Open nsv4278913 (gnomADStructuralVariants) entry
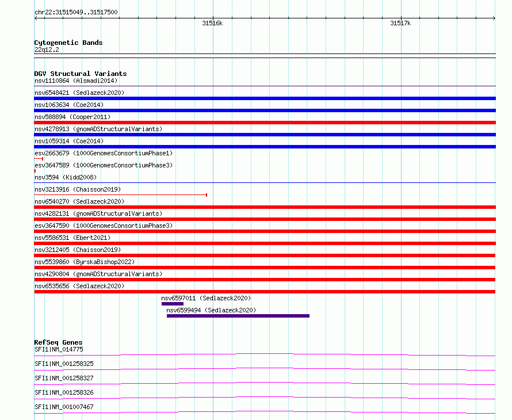This screenshot has width=512, height=420. point(98,129)
